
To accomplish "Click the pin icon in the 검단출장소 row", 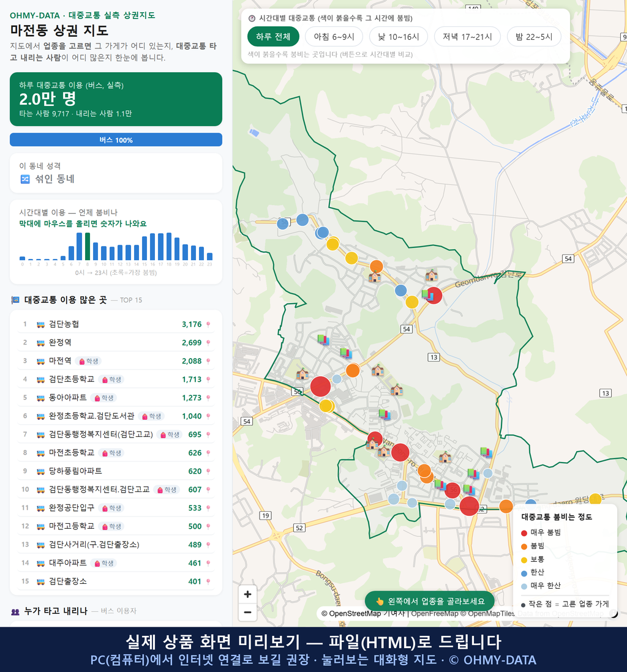I will [x=208, y=581].
